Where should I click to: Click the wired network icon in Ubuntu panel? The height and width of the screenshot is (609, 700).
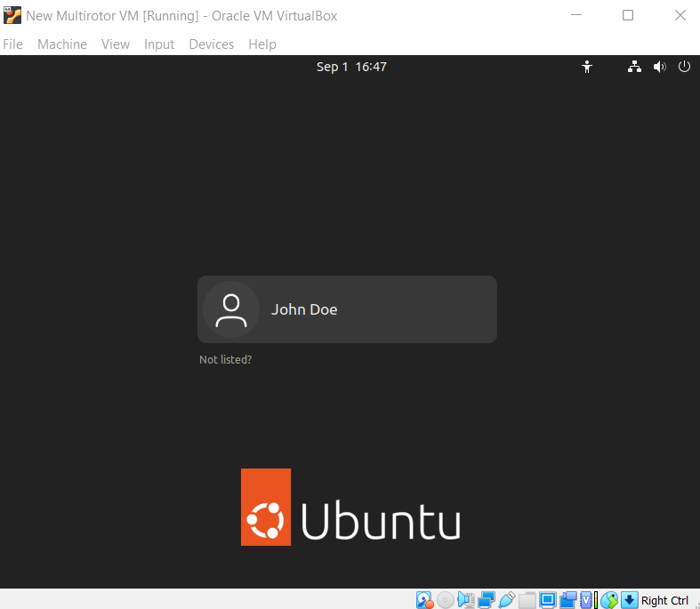point(634,67)
